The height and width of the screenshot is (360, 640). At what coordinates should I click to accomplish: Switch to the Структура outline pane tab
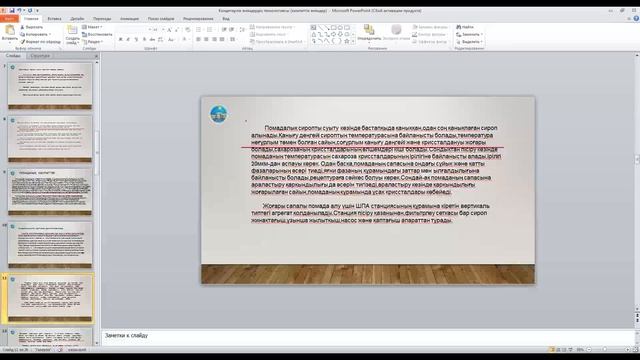tap(40, 56)
